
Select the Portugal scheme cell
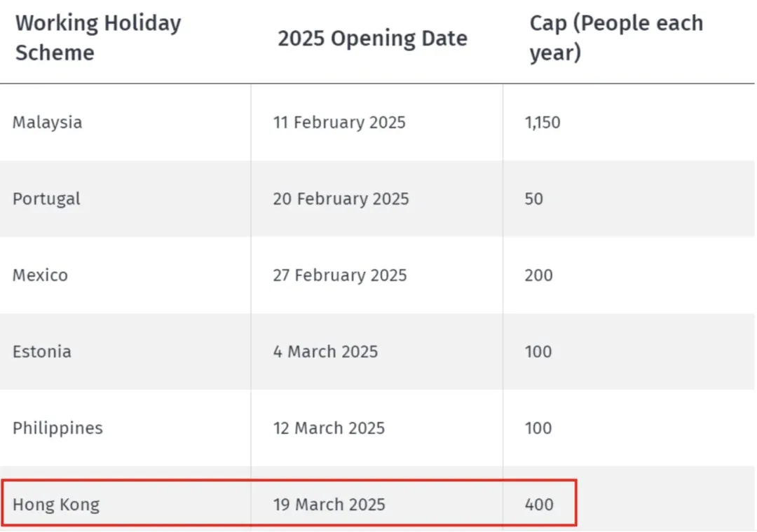(x=46, y=199)
